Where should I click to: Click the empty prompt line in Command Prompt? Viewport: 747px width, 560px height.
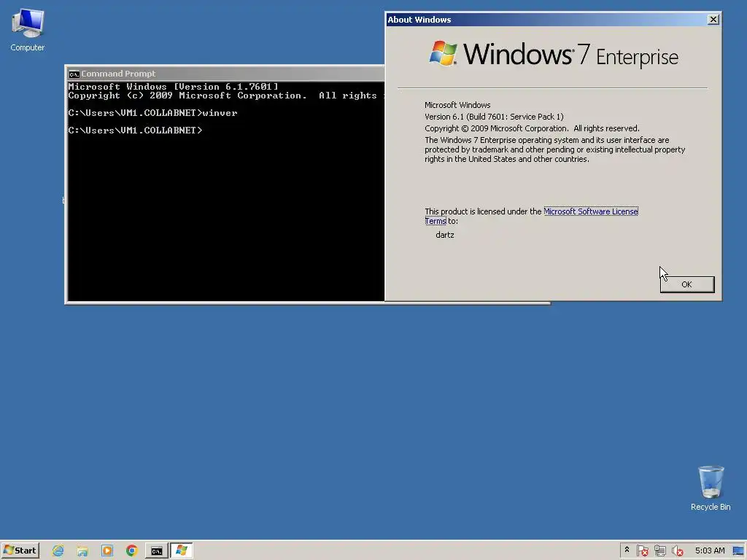[135, 130]
